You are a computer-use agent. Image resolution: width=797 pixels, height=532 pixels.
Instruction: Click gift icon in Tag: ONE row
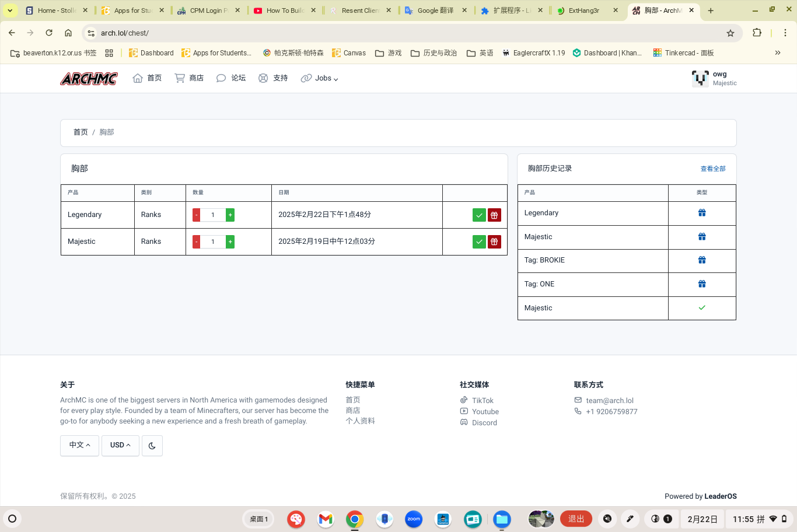(x=702, y=284)
